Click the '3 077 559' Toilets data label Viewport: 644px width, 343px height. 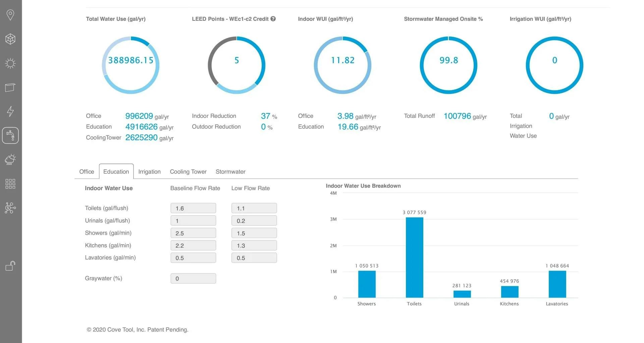click(414, 213)
